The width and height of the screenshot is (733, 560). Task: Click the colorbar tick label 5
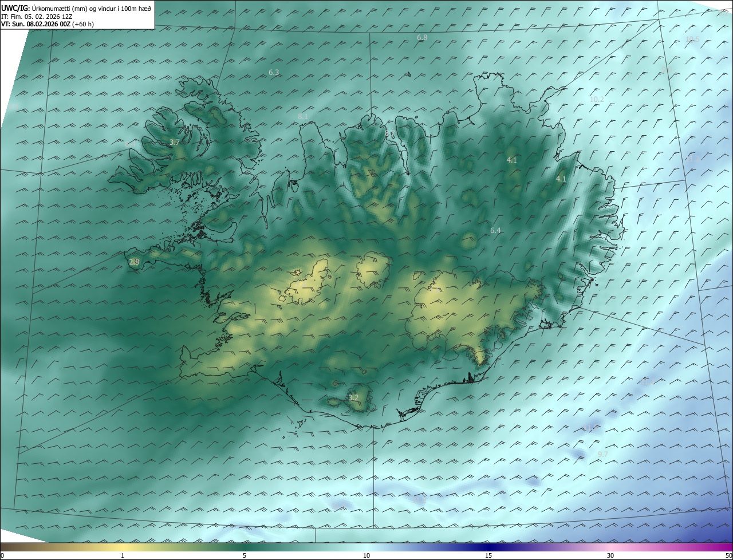coord(244,555)
